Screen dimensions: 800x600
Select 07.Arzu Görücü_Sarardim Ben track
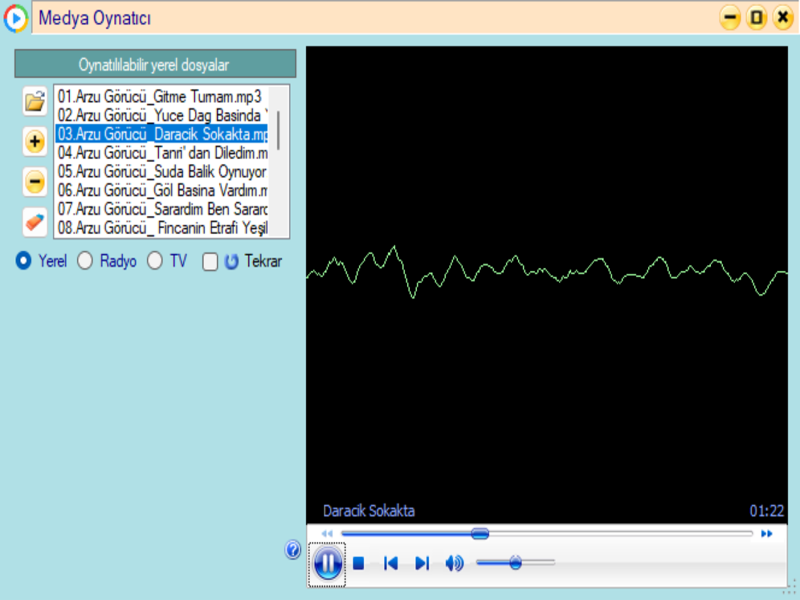(x=161, y=209)
